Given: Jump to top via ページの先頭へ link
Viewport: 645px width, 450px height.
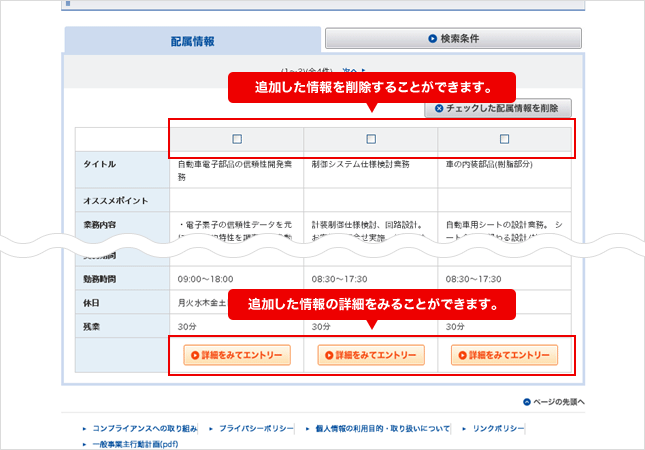Looking at the screenshot, I should (x=558, y=402).
